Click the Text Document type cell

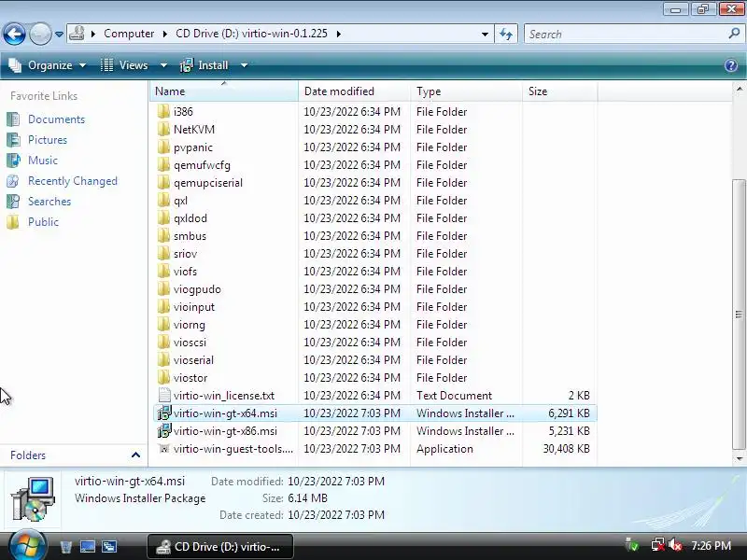(x=454, y=395)
